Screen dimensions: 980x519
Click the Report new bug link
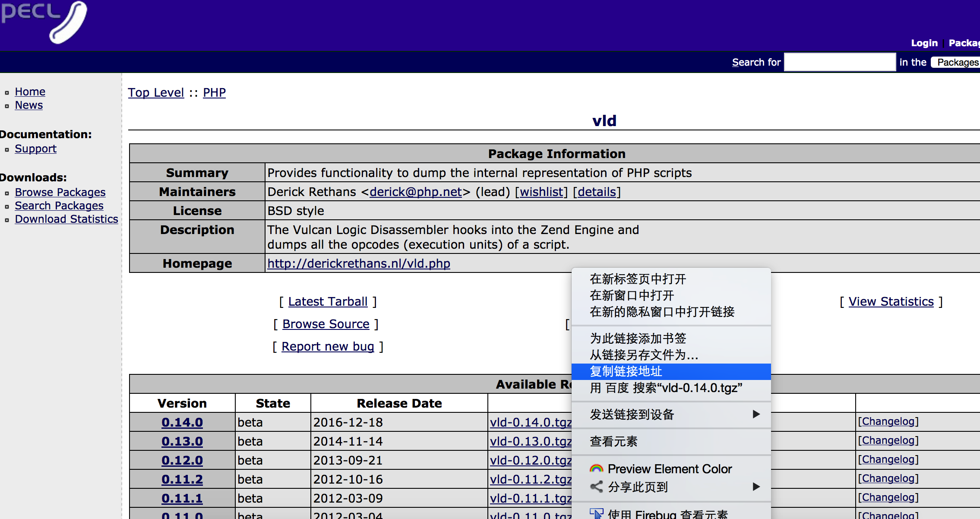click(x=328, y=346)
